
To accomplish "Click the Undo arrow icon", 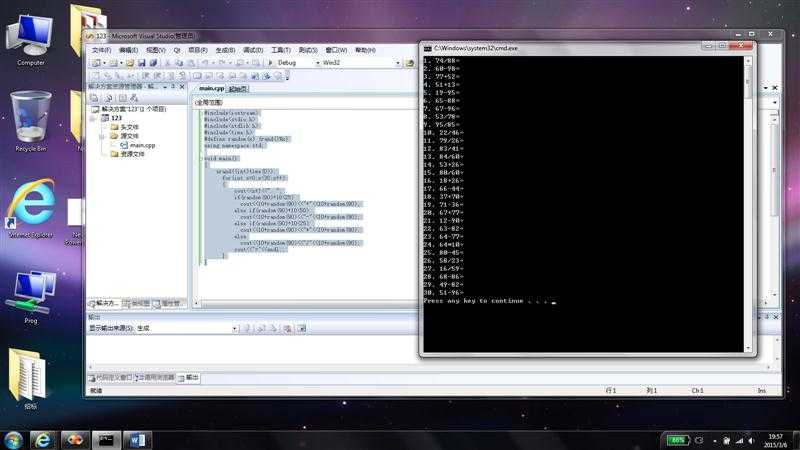I will [205, 63].
